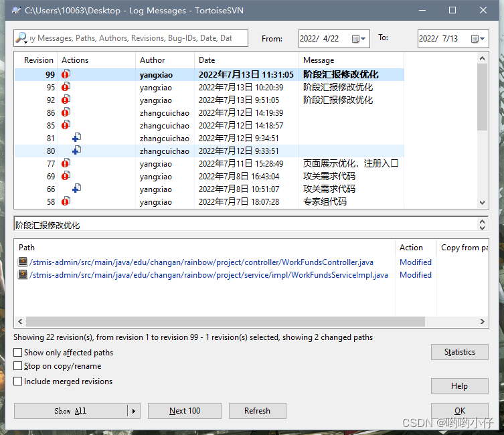
Task: Step the commit message pane down
Action: pos(482,228)
